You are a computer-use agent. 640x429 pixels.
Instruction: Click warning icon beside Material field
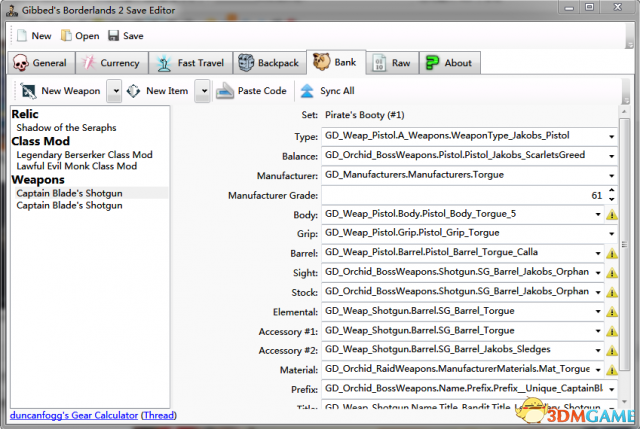(611, 370)
